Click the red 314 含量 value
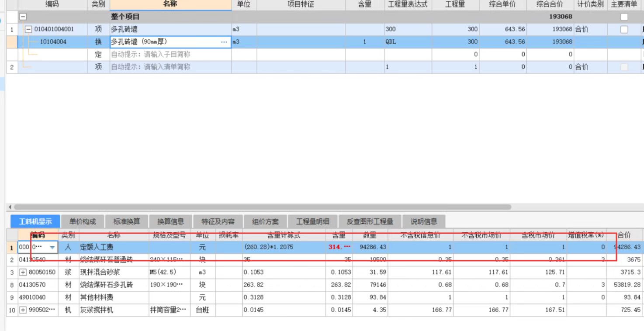644x331 pixels. point(339,247)
